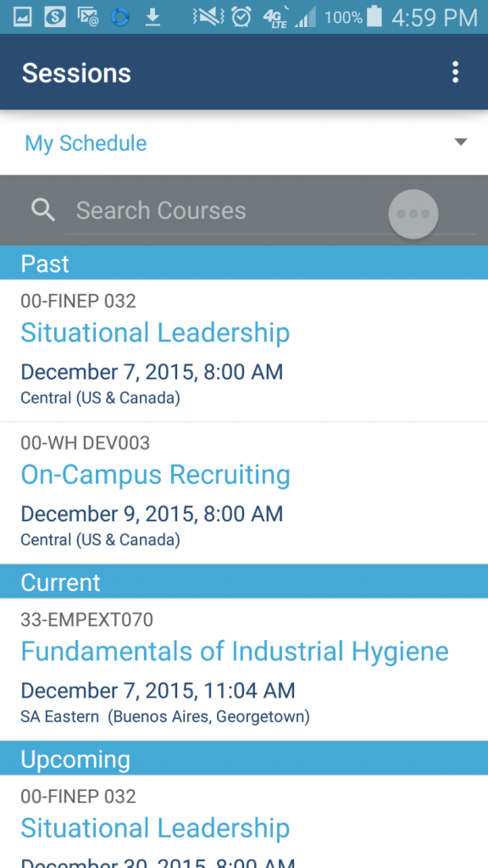Open the search magnifier icon
This screenshot has width=488, height=868.
(x=42, y=209)
